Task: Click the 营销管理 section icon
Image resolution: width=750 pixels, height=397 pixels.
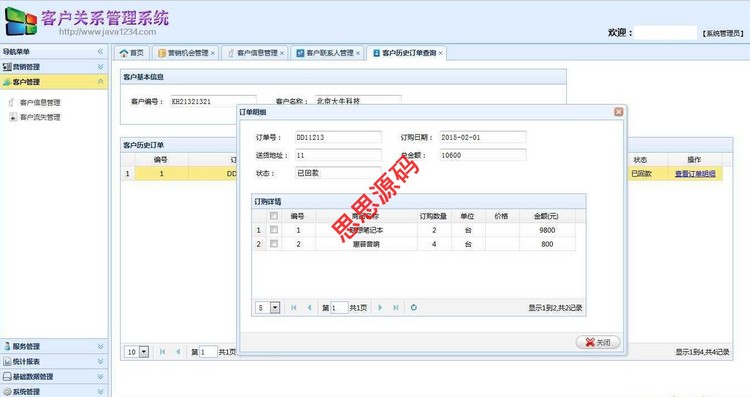Action: click(7, 66)
